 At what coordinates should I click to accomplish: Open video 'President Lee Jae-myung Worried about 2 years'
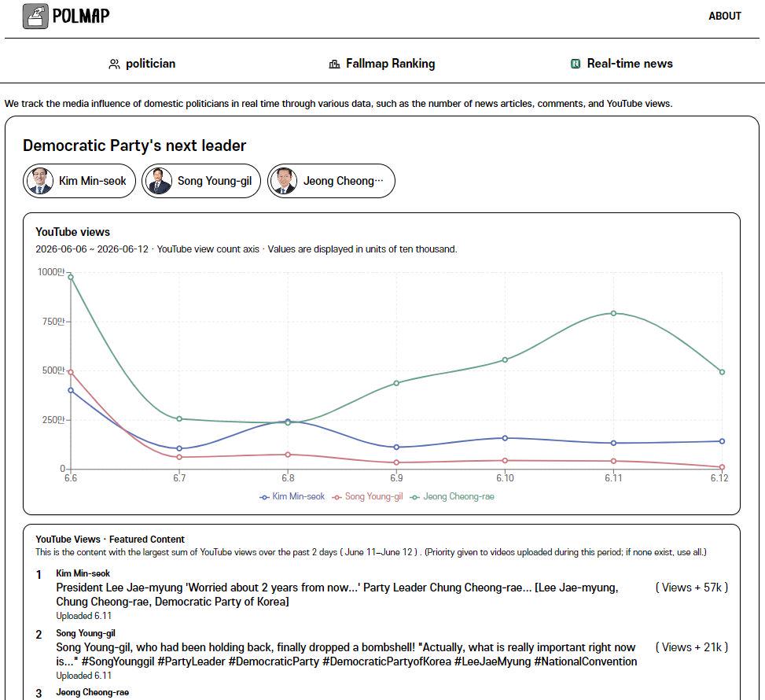tap(337, 595)
